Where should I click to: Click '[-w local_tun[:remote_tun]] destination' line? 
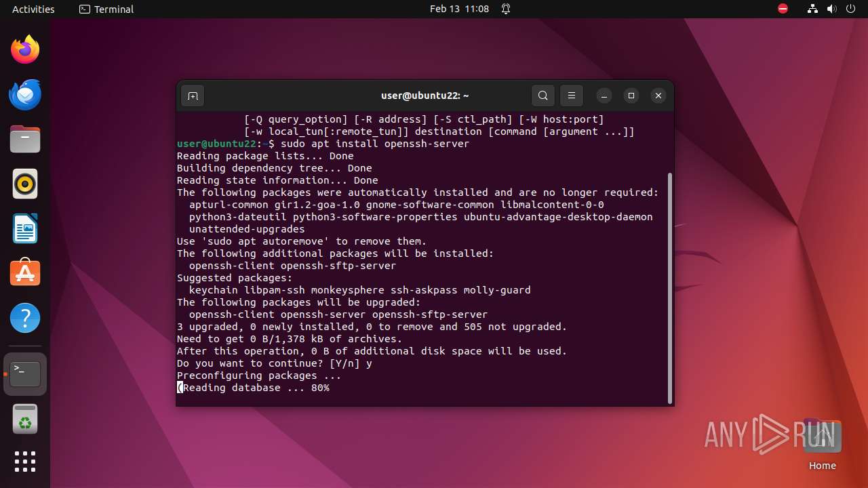pyautogui.click(x=439, y=131)
